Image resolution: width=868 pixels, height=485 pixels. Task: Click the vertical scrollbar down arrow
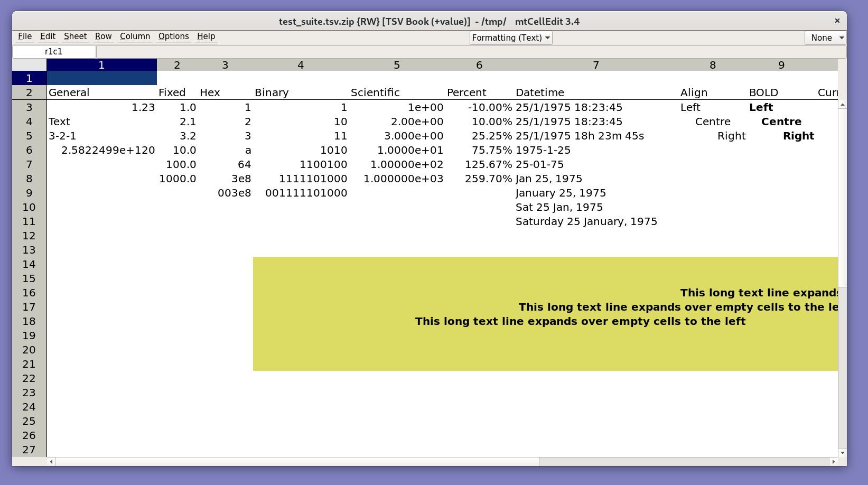(x=842, y=453)
